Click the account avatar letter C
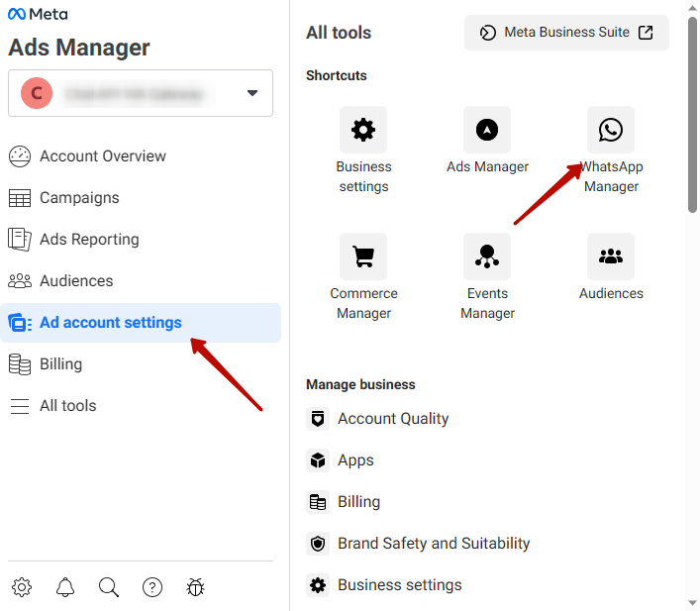Image resolution: width=700 pixels, height=611 pixels. tap(37, 93)
